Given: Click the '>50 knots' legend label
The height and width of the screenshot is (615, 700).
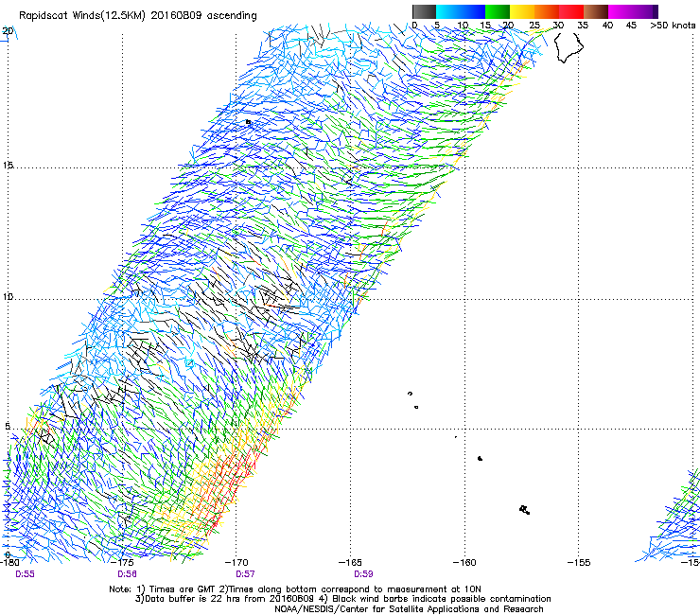Looking at the screenshot, I should [x=673, y=26].
